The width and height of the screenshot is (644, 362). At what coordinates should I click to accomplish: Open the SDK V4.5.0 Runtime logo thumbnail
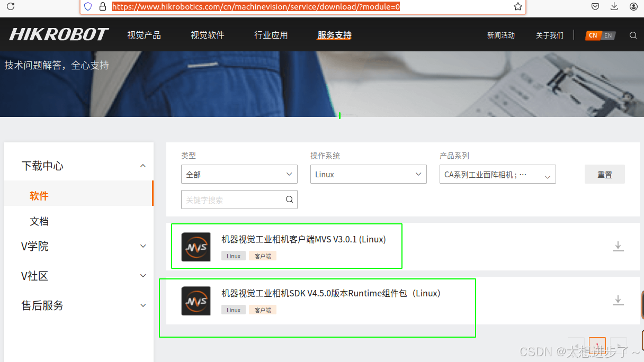pos(196,301)
